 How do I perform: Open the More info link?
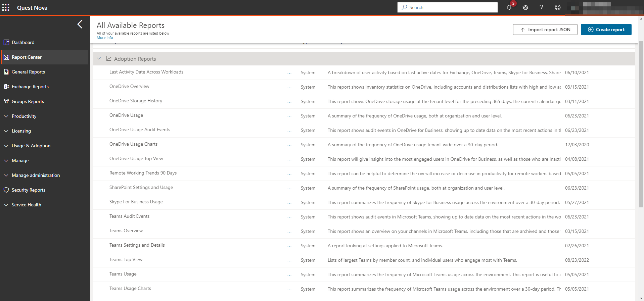(105, 38)
